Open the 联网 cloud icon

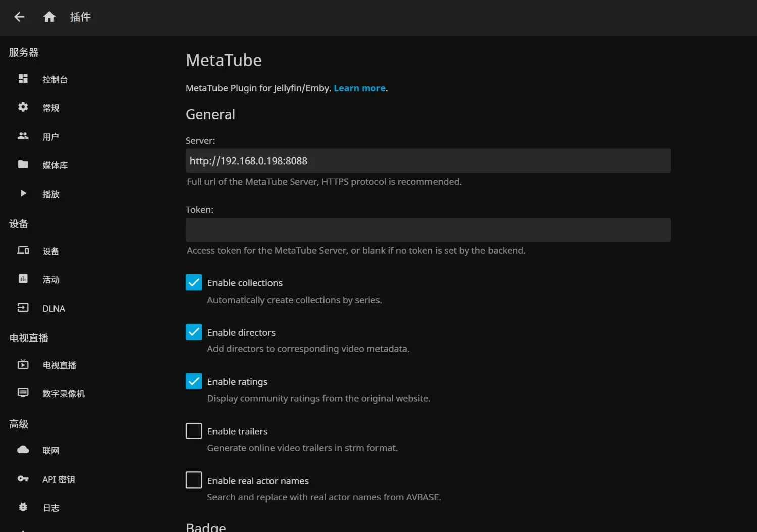pos(23,450)
